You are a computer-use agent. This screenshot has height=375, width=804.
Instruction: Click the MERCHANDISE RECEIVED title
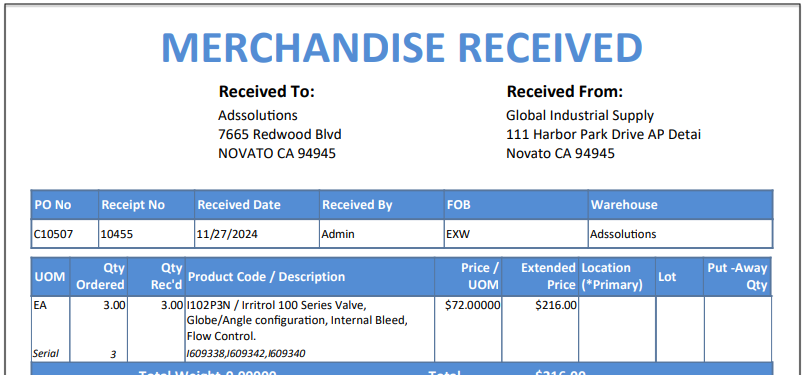402,47
